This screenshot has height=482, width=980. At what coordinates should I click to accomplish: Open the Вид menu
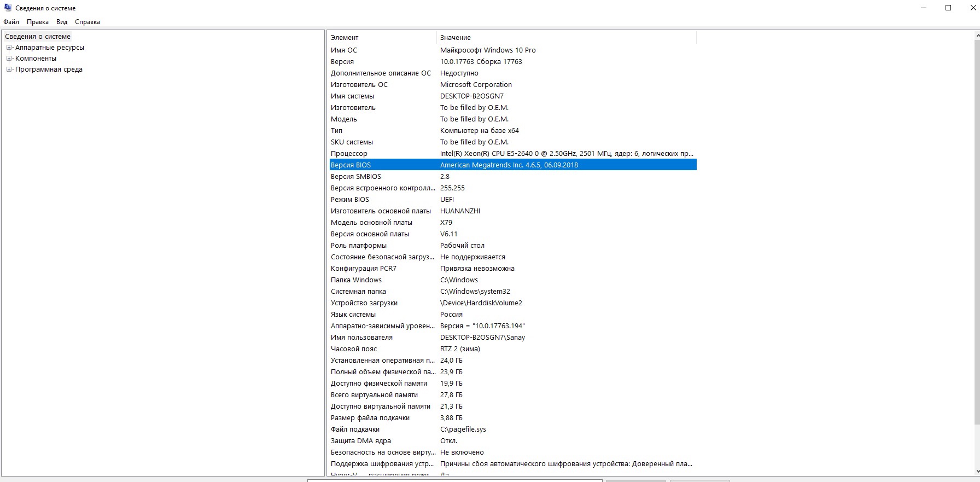click(x=62, y=22)
